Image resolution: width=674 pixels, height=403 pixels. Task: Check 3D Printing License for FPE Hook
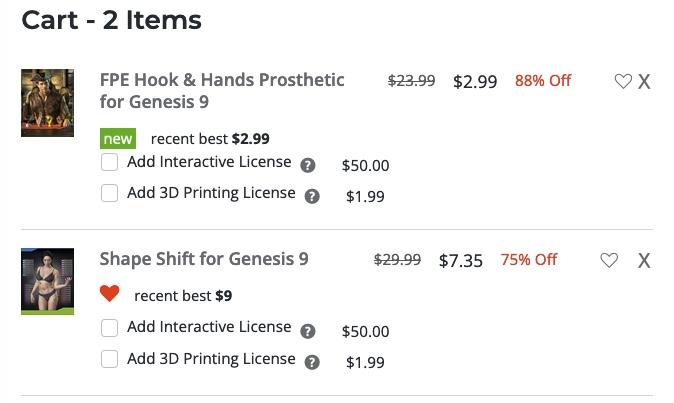110,193
